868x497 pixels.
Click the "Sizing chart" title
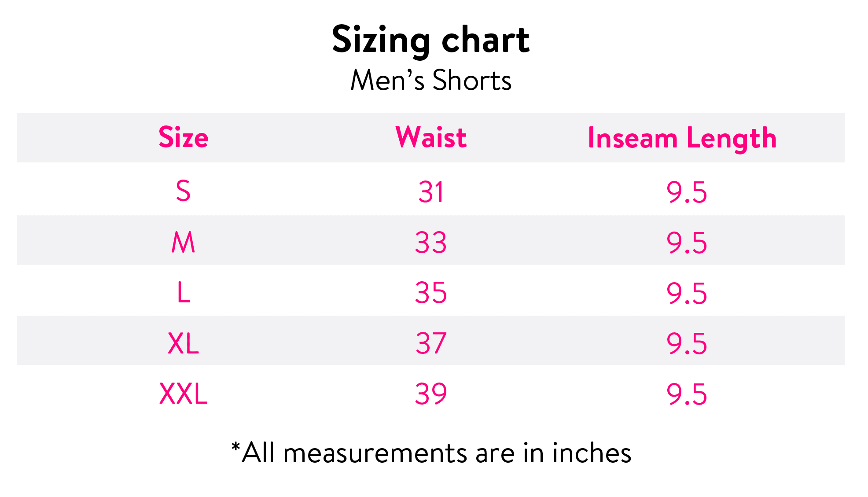click(430, 40)
